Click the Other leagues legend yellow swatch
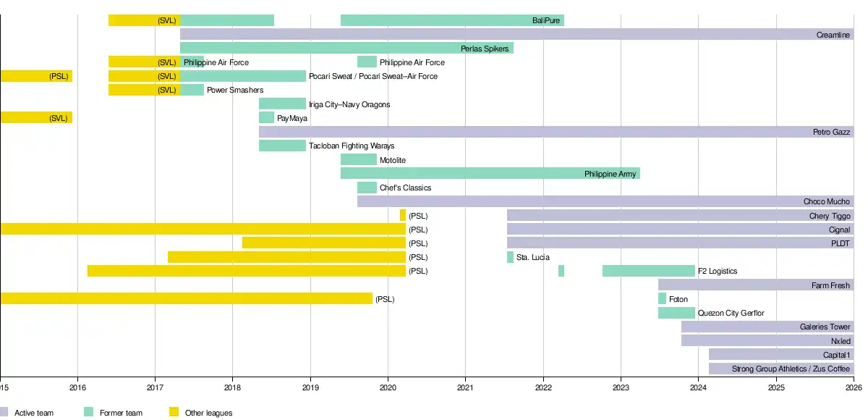This screenshot has height=420, width=868. point(174,412)
